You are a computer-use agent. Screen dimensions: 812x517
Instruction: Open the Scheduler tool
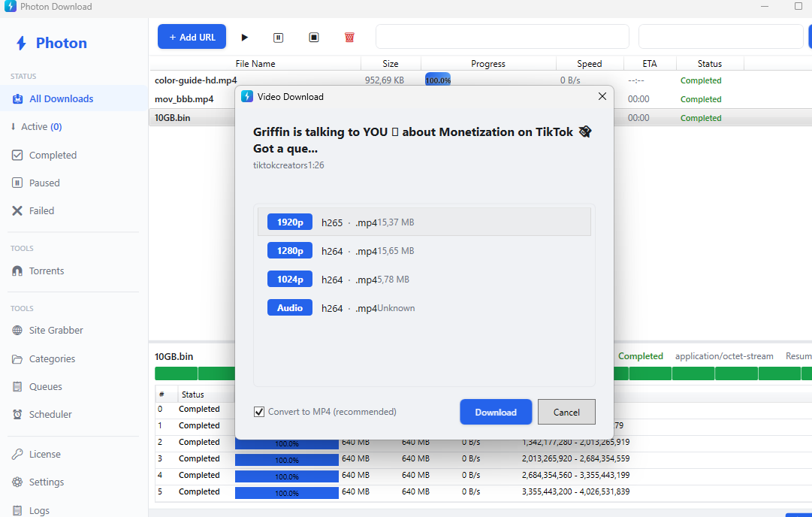74,415
